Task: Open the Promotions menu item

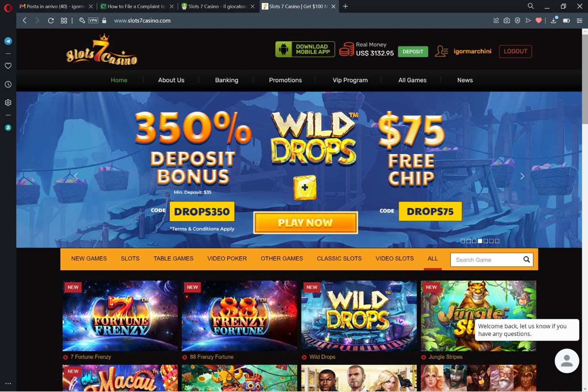Action: [285, 80]
